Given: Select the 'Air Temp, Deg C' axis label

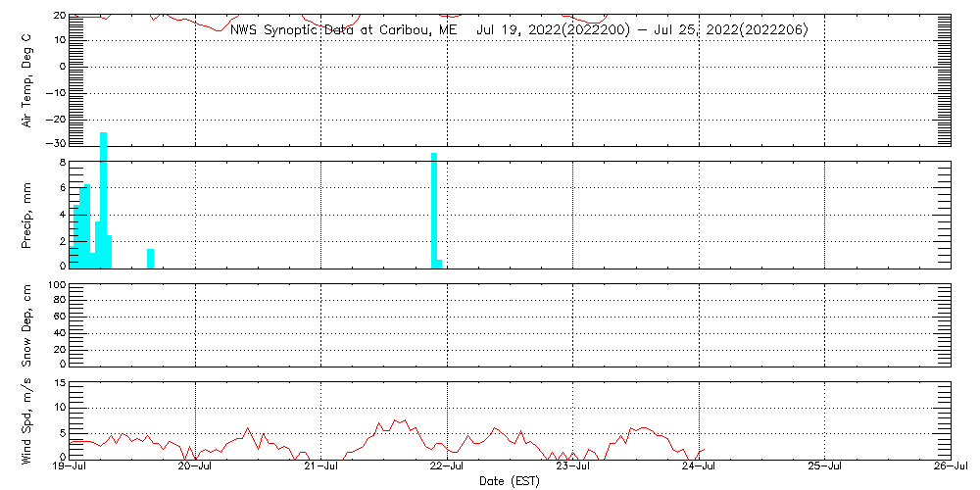Looking at the screenshot, I should click(26, 80).
